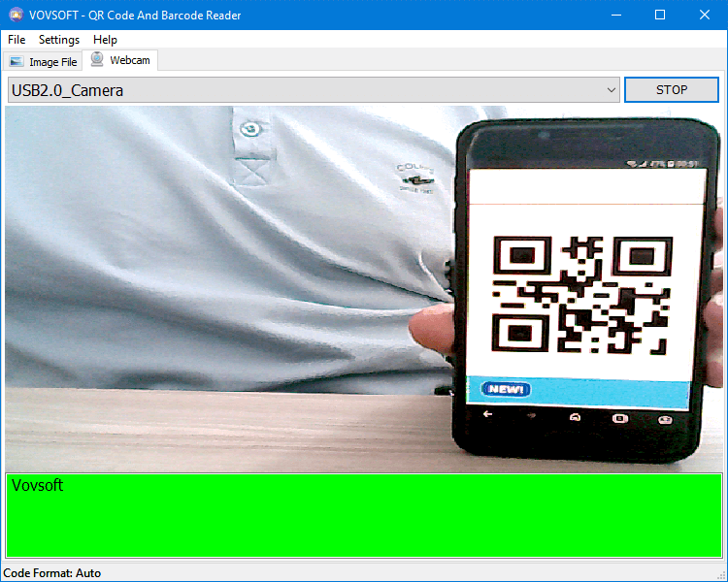
Task: Open the Settings menu
Action: click(x=59, y=40)
